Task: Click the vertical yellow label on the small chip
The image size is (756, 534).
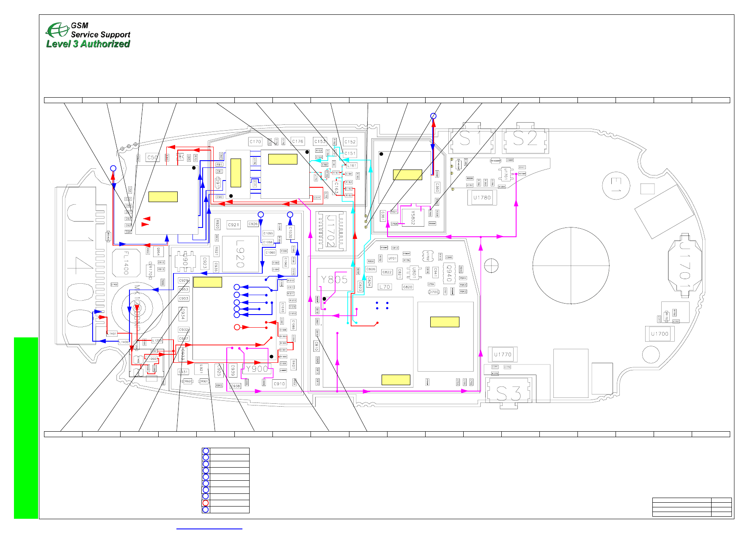Action: (x=236, y=173)
